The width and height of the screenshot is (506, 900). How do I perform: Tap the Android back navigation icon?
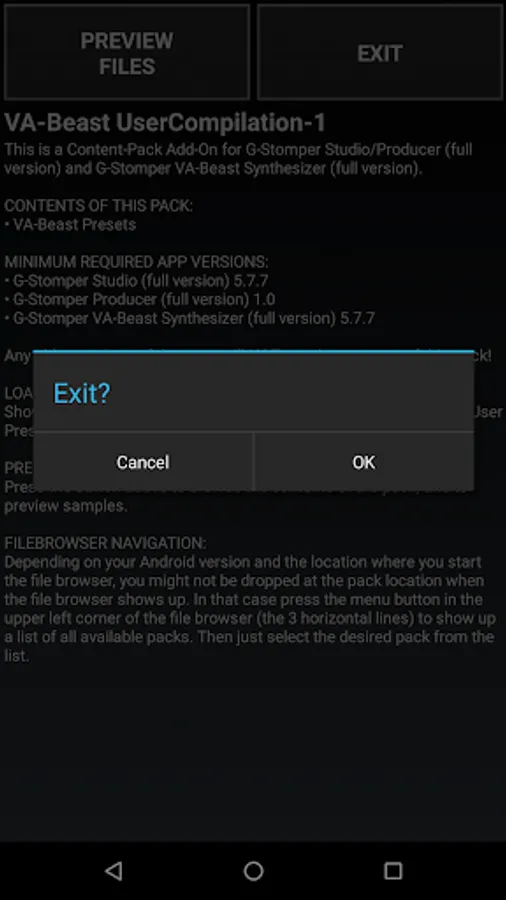(x=114, y=871)
